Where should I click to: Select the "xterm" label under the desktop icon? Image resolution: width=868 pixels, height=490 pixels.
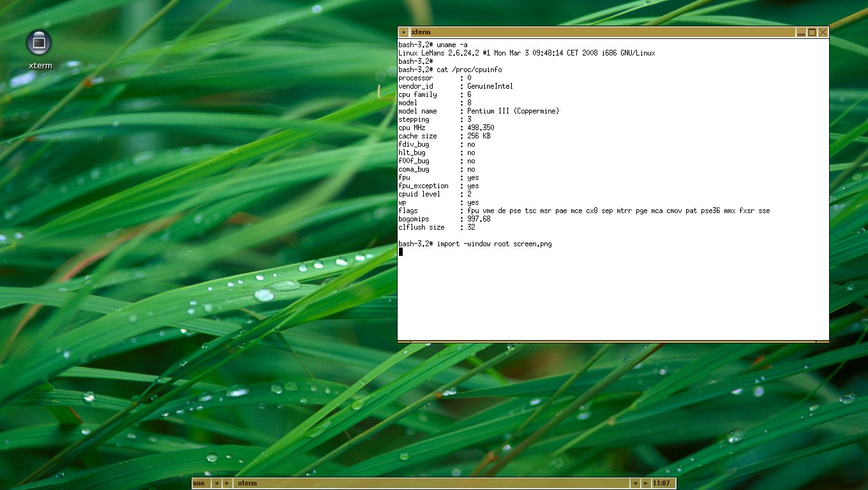tap(40, 65)
